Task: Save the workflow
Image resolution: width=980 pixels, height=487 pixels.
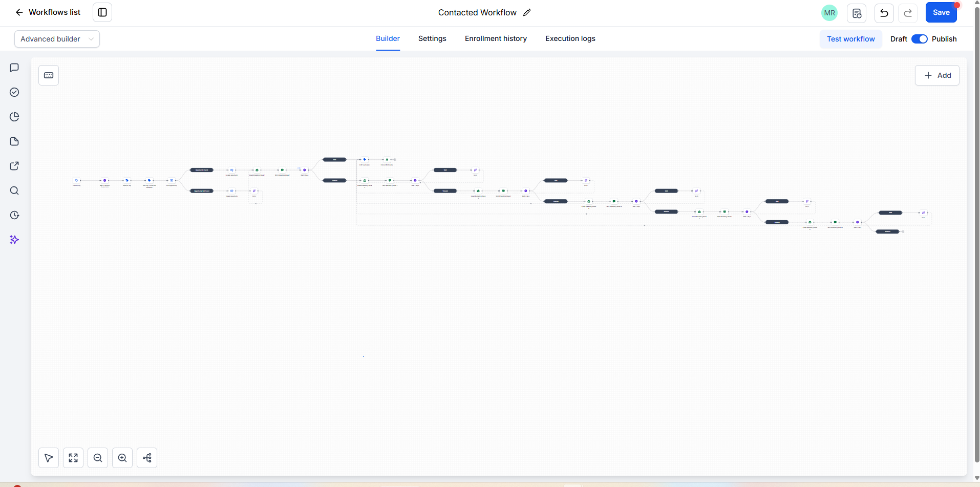Action: coord(941,12)
